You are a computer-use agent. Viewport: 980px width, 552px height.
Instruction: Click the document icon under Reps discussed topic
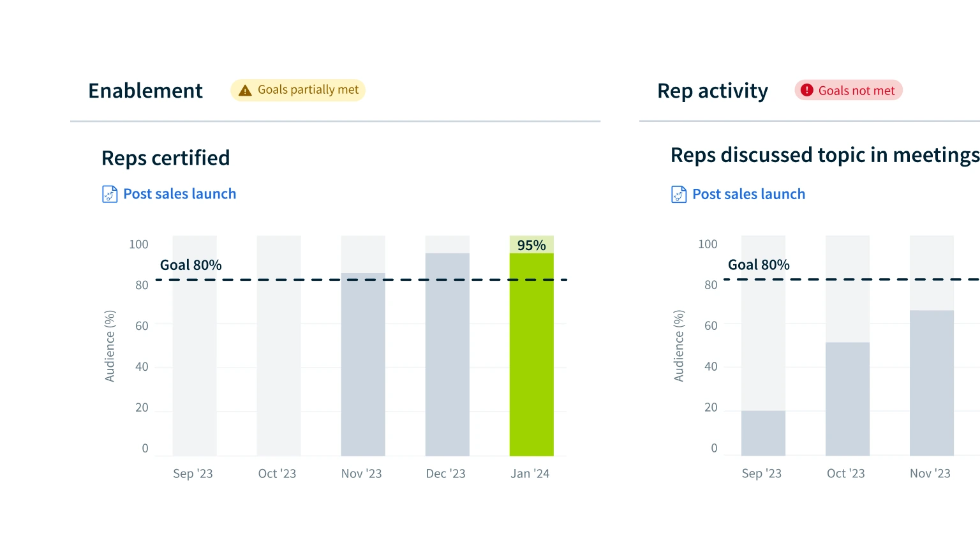tap(679, 194)
